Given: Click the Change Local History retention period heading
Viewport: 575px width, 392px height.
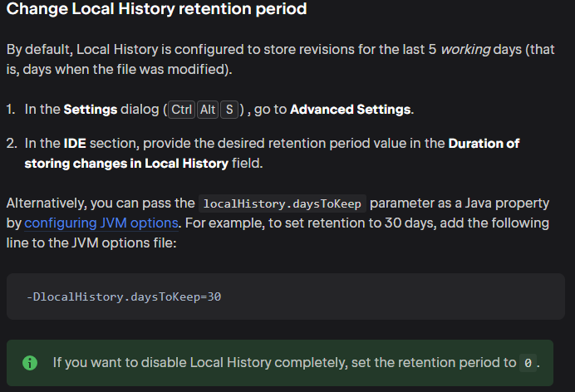Looking at the screenshot, I should [156, 9].
